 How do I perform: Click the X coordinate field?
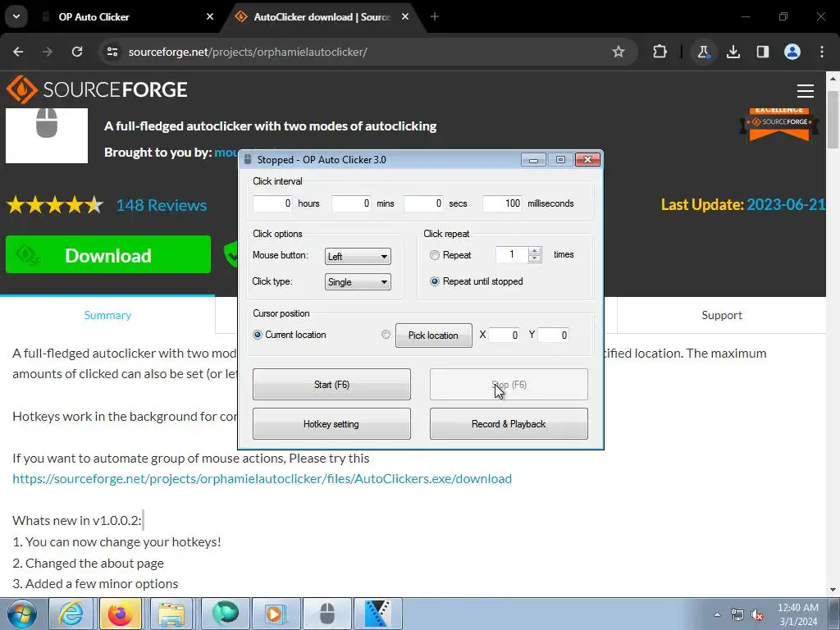point(504,336)
